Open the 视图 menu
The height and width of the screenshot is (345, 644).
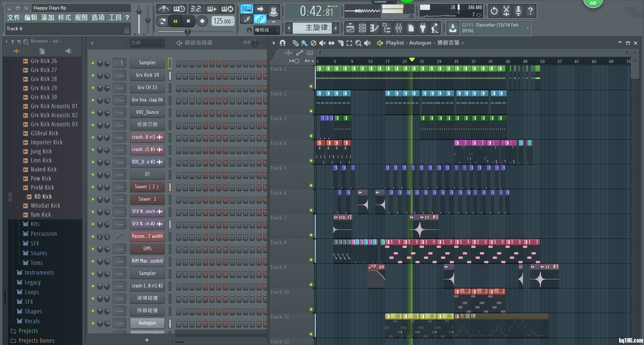pyautogui.click(x=81, y=17)
